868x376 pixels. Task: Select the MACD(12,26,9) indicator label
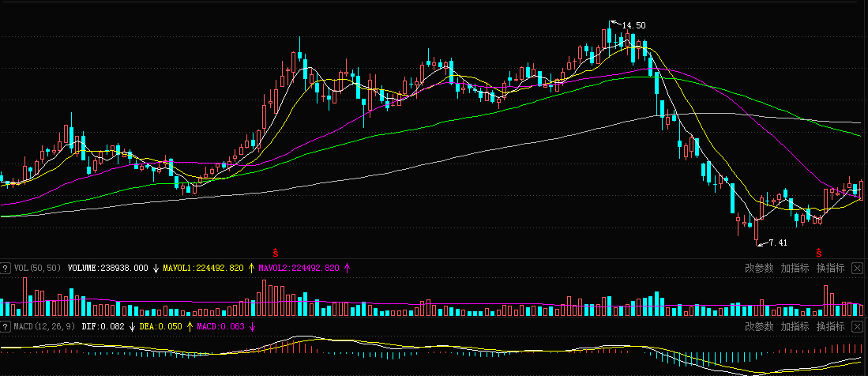(x=45, y=326)
